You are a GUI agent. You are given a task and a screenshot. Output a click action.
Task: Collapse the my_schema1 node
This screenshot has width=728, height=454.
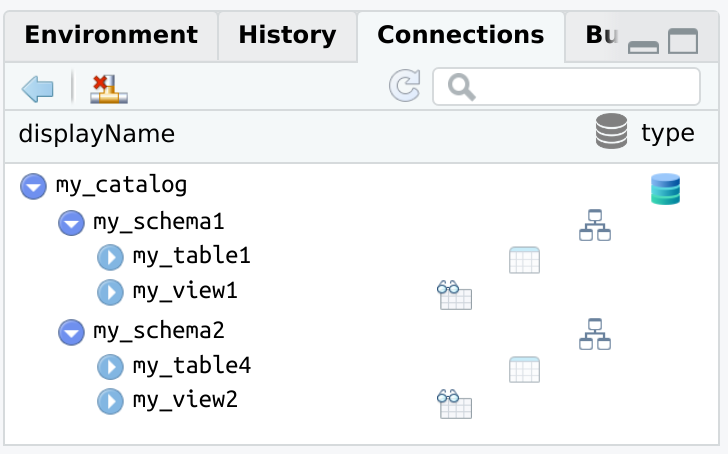71,222
